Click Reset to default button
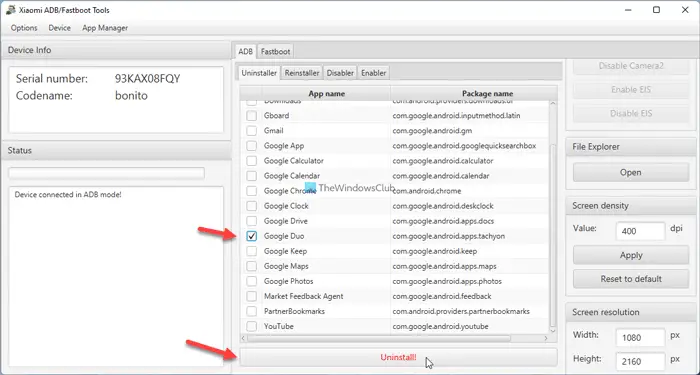700x375 pixels. [x=631, y=279]
